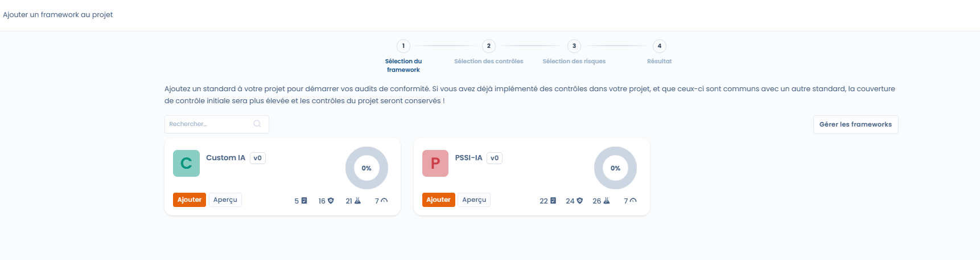
Task: Preview the Custom IA framework
Action: pyautogui.click(x=225, y=200)
